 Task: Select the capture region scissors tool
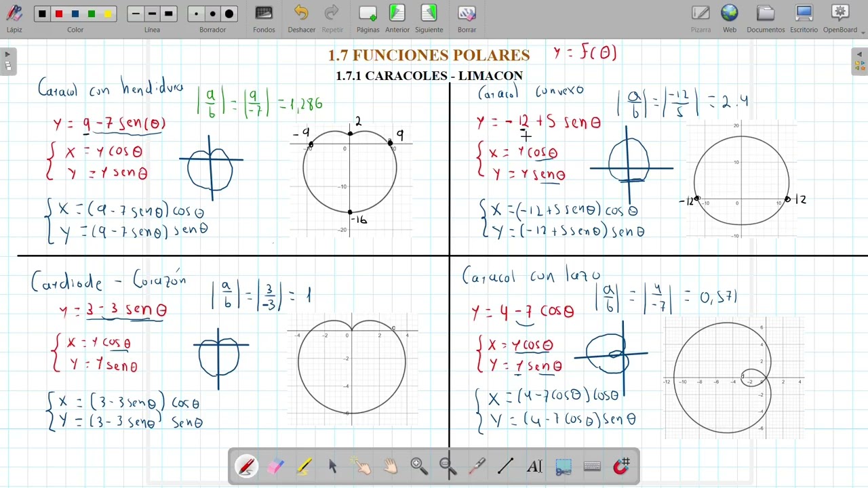563,466
